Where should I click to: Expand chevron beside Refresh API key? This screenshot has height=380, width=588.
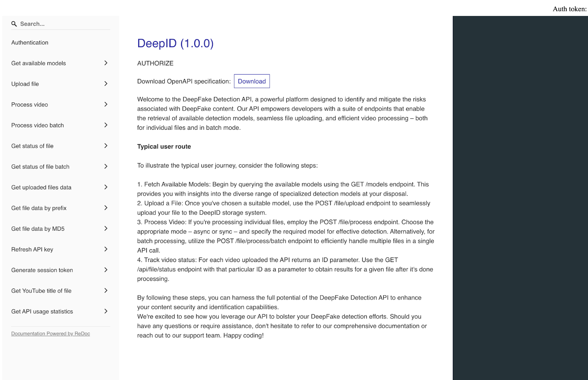106,249
